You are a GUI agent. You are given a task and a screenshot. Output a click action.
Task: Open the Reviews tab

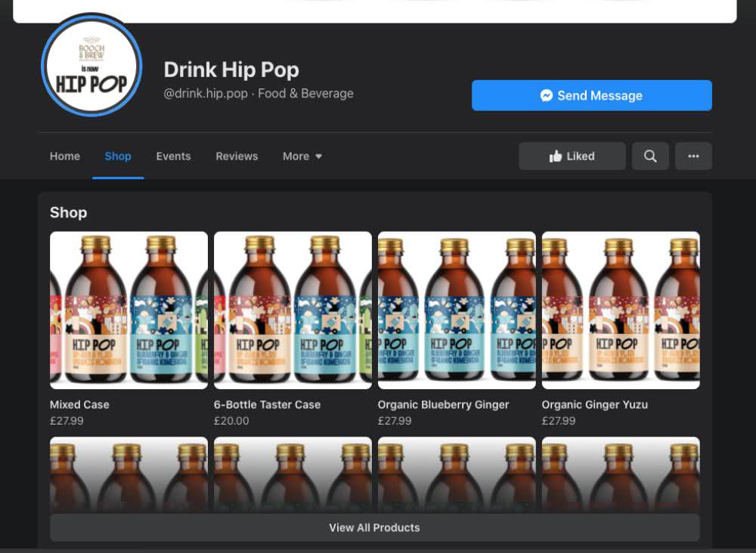tap(237, 156)
